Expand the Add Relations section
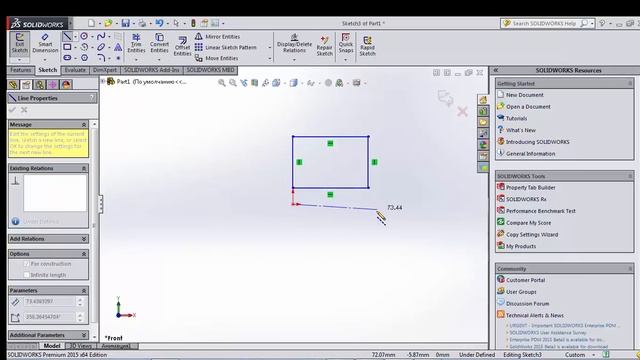 [84, 239]
